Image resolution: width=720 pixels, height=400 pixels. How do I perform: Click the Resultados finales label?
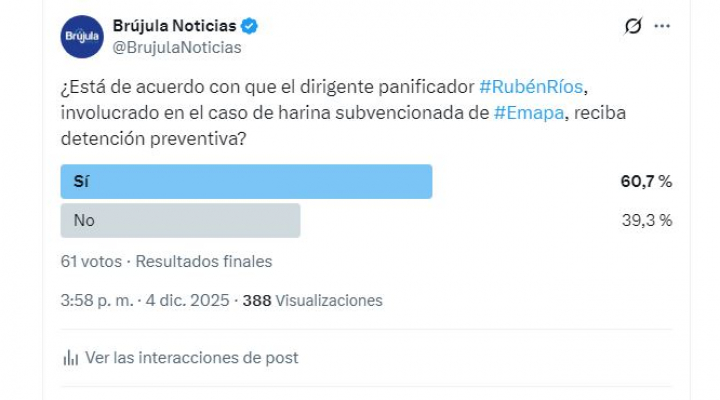coord(204,262)
